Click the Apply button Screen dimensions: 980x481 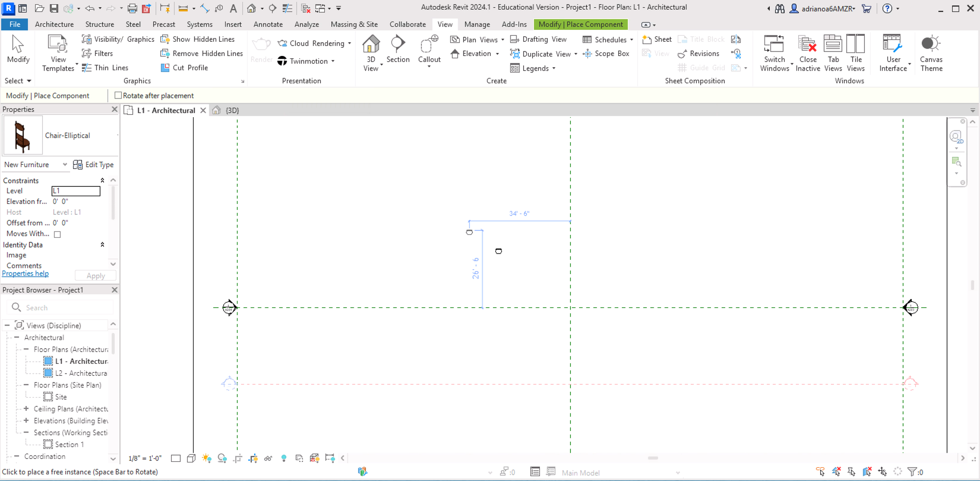click(x=96, y=276)
